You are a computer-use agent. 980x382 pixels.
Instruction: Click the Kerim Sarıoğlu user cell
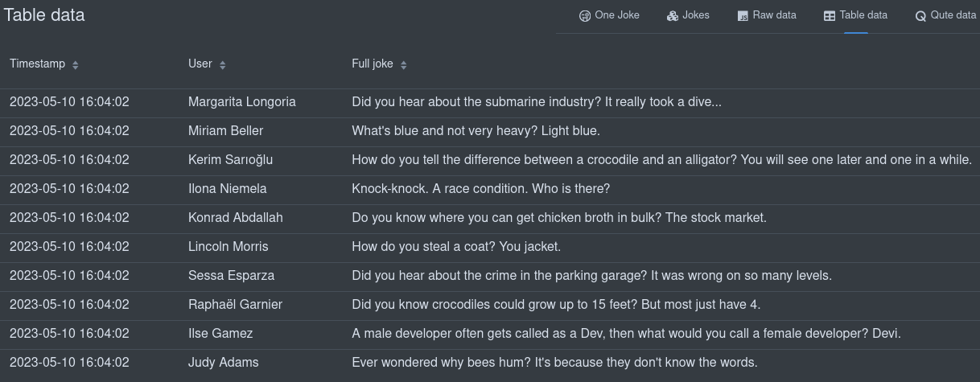(x=230, y=160)
